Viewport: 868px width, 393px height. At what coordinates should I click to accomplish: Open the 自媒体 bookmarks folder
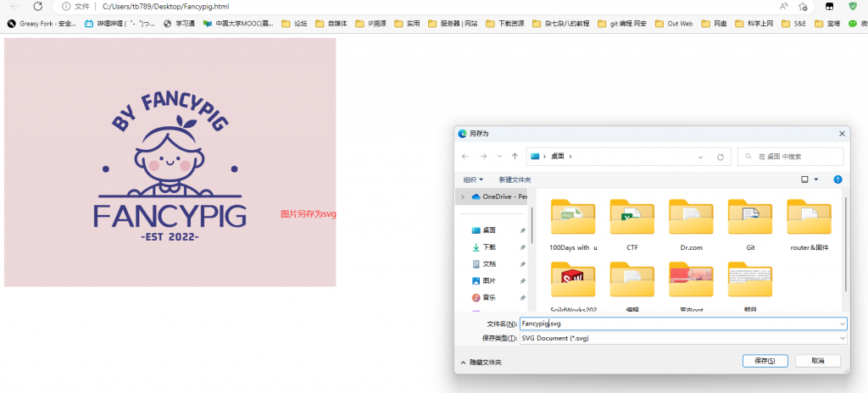pyautogui.click(x=331, y=23)
